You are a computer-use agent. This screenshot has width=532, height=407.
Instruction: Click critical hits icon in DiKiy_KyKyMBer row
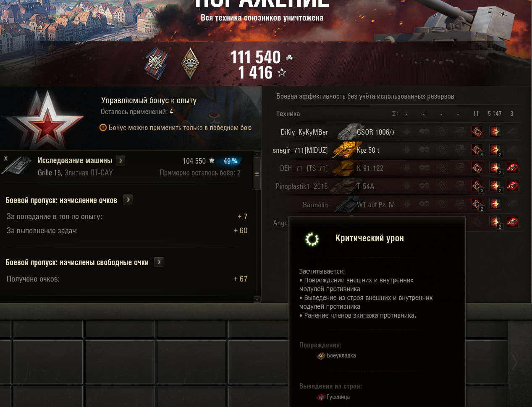pos(477,132)
